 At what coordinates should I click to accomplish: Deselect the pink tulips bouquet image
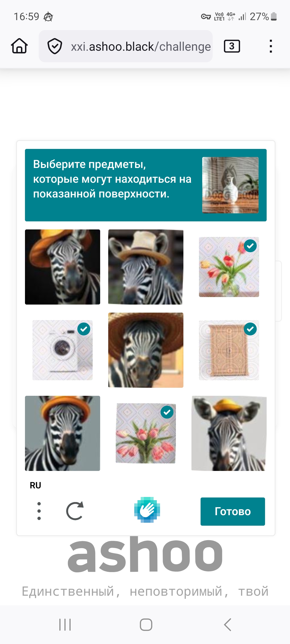pos(146,433)
